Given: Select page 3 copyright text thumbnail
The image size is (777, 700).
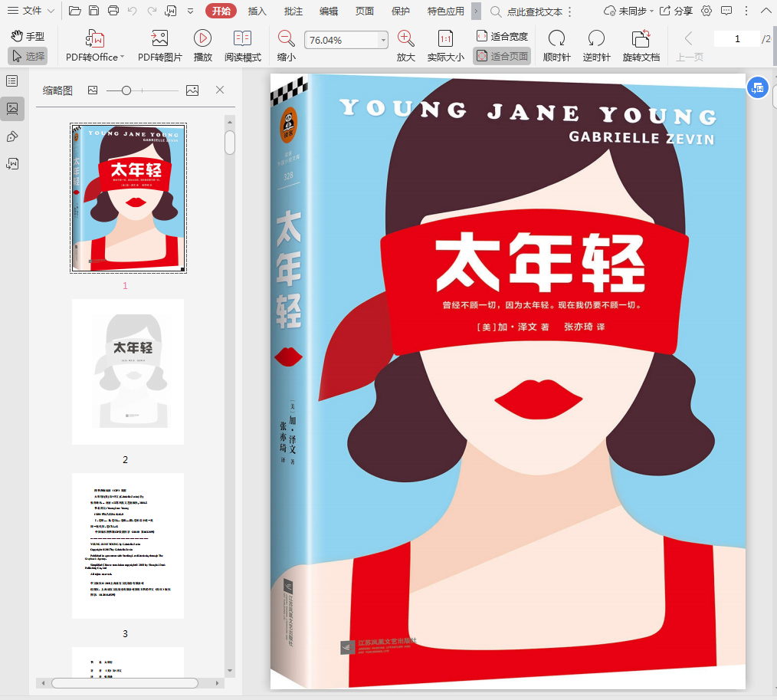Looking at the screenshot, I should tap(128, 545).
